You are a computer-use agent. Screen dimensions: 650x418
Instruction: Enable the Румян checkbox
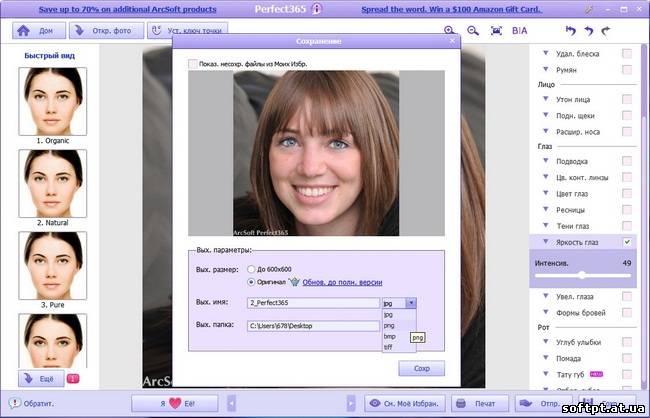pyautogui.click(x=627, y=70)
